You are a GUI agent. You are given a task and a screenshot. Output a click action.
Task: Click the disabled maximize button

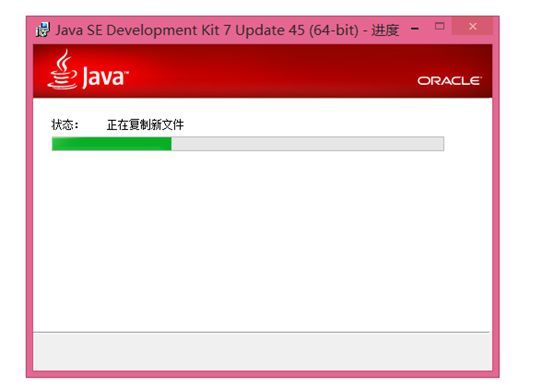(440, 26)
